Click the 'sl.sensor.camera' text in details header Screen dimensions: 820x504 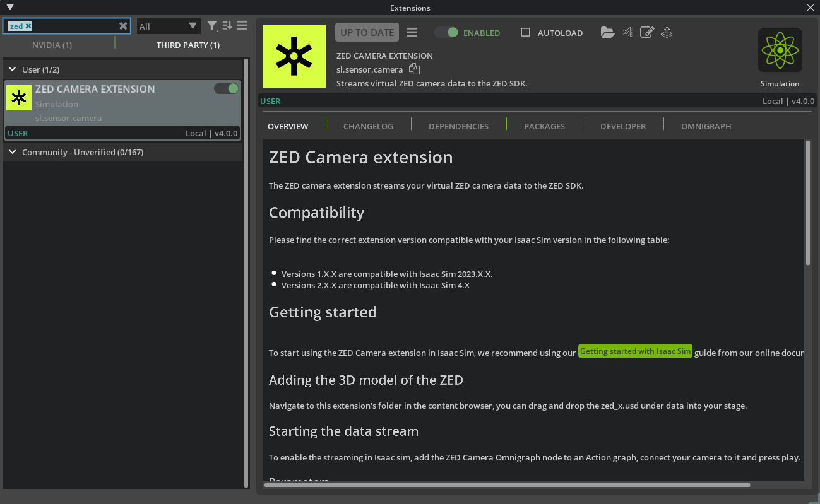[370, 69]
